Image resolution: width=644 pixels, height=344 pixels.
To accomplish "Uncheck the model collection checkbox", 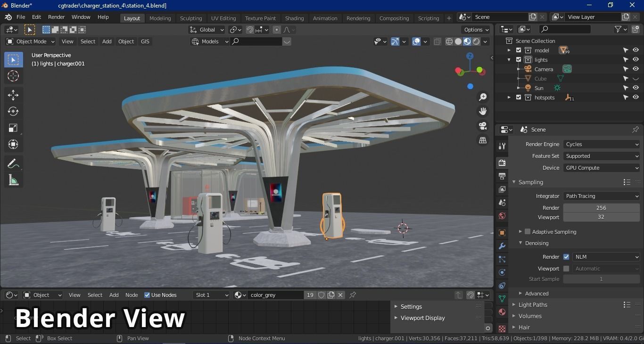I will 519,50.
